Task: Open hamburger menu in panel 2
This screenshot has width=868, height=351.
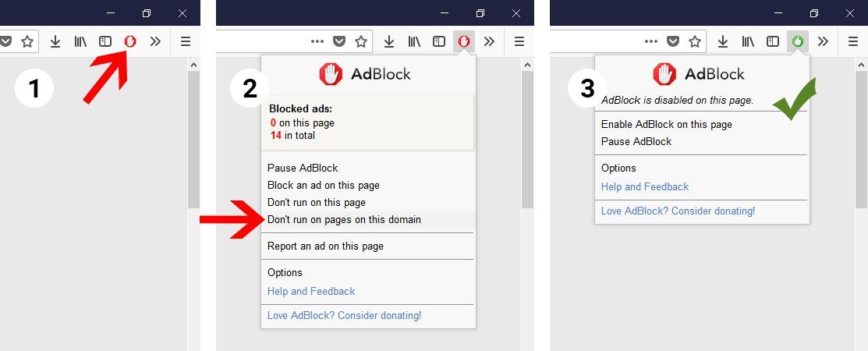Action: point(519,41)
